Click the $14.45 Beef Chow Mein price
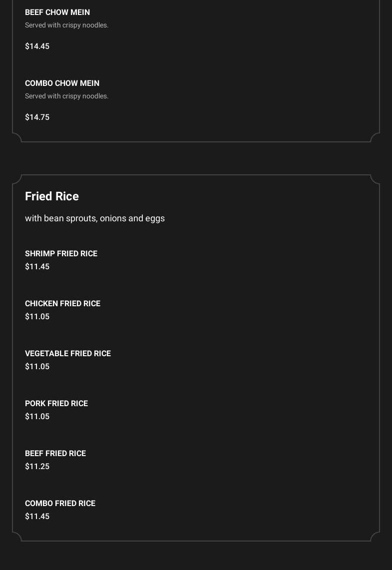 tap(37, 46)
